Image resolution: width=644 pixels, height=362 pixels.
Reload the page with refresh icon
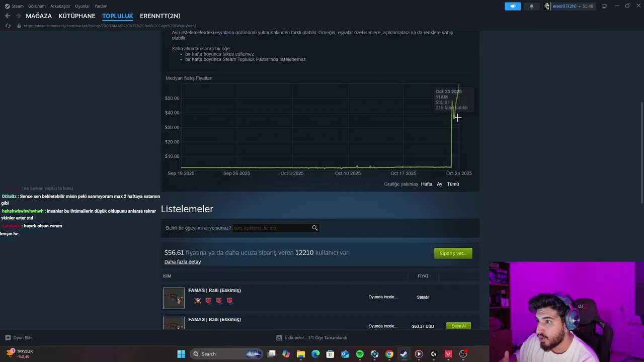point(8,26)
